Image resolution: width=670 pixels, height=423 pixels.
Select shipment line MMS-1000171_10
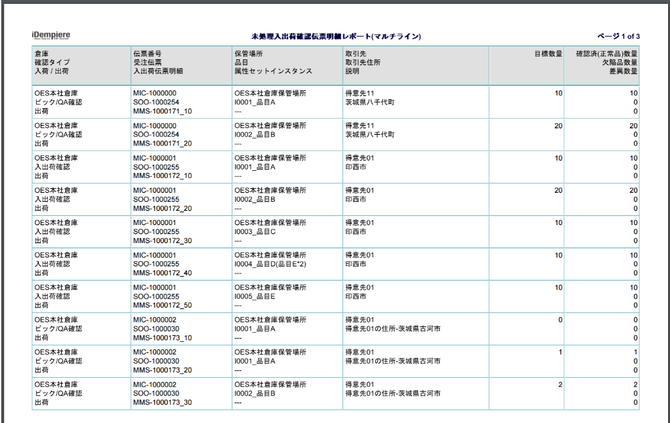tap(162, 111)
